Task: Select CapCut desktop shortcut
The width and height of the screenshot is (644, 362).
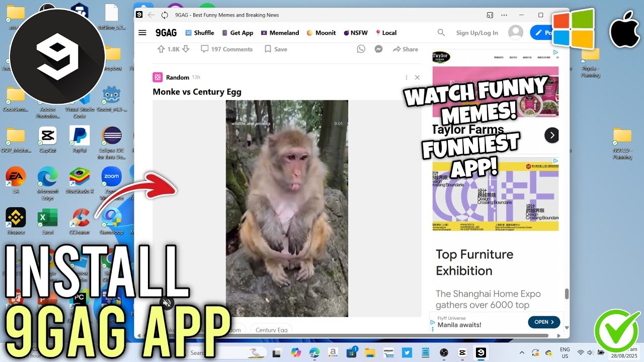Action: point(48,140)
